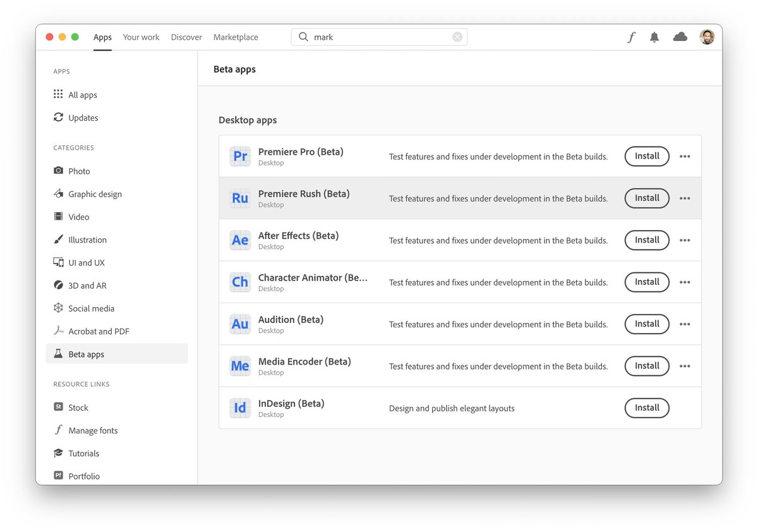Click 'Design and publish elegant layouts' description
This screenshot has width=758, height=532.
(x=452, y=408)
